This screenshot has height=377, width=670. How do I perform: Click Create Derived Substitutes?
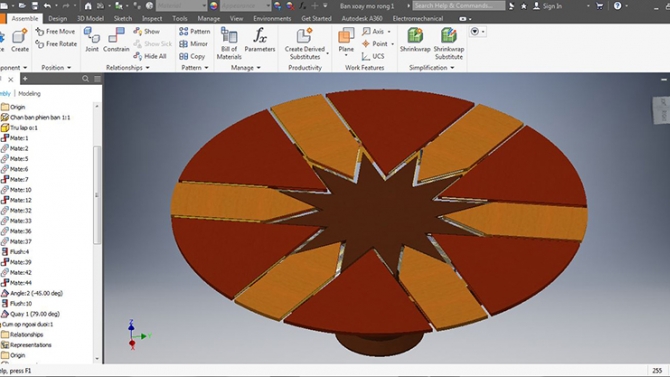click(305, 43)
